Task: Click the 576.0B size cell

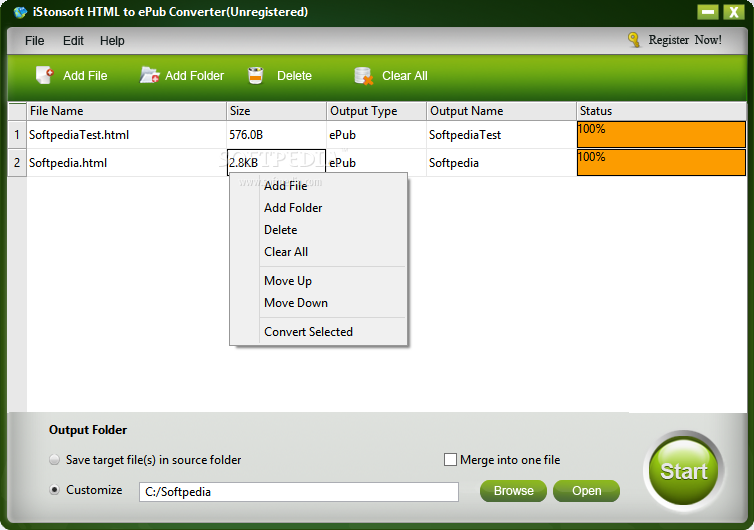Action: click(276, 135)
